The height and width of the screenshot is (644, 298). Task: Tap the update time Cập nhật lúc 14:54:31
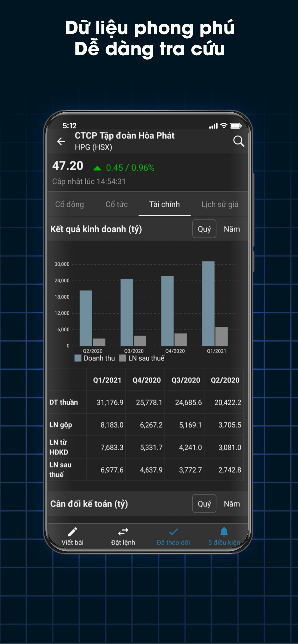coord(89,181)
